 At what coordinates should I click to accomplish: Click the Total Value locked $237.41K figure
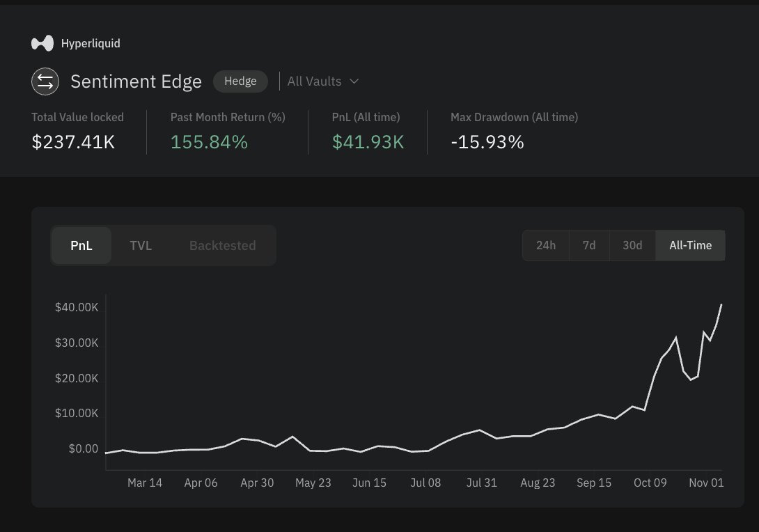coord(73,142)
